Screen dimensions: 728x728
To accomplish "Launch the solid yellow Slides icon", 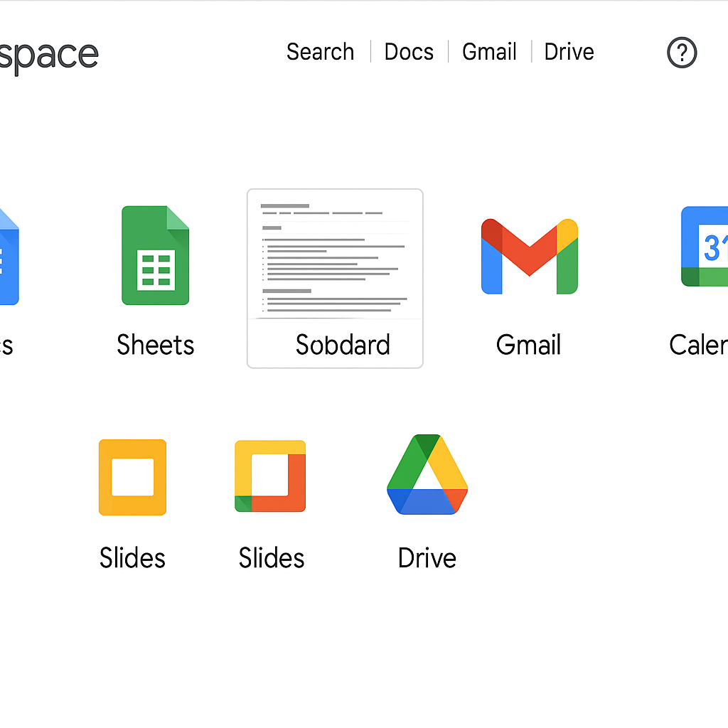I will point(132,477).
